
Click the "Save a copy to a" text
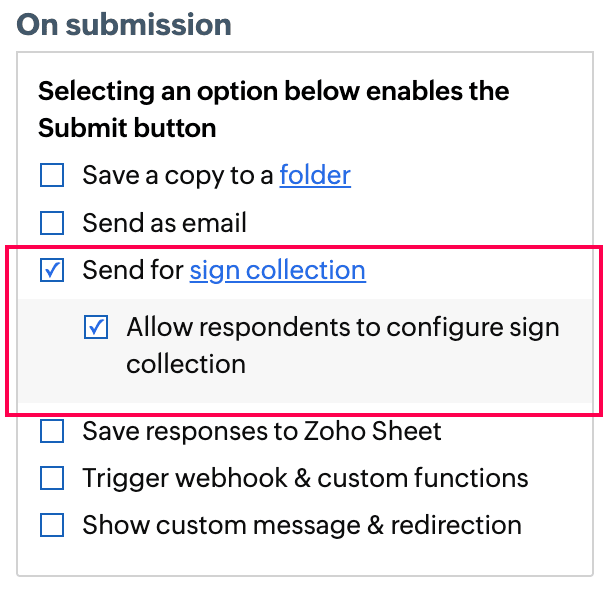point(178,176)
